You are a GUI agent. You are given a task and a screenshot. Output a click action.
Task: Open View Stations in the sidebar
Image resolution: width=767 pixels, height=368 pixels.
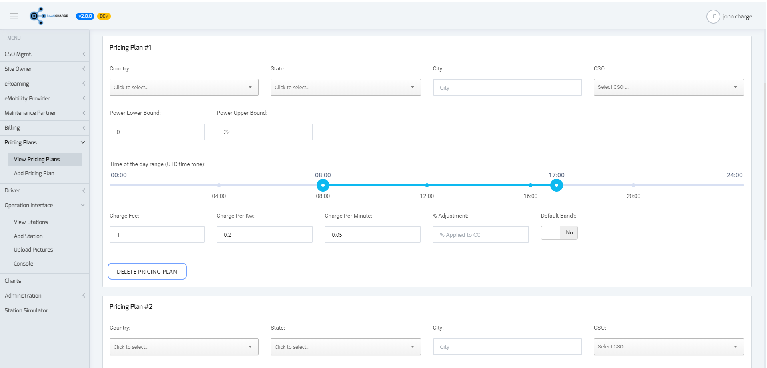click(31, 222)
